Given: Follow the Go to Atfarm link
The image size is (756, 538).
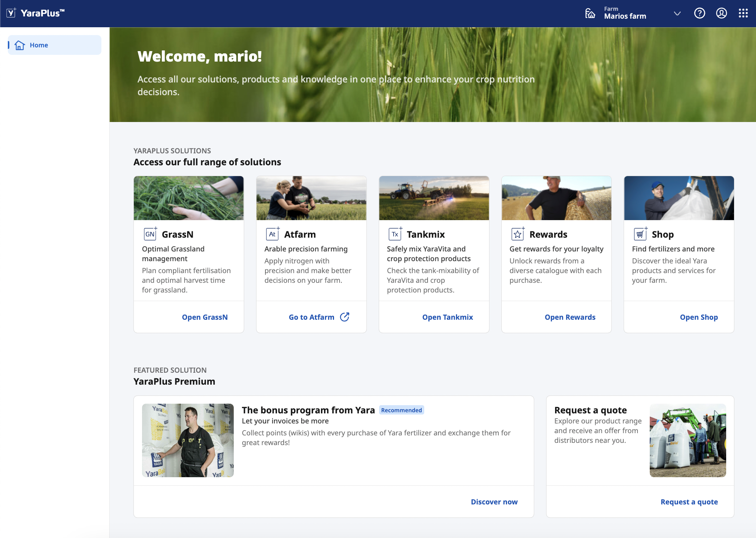Looking at the screenshot, I should (312, 317).
